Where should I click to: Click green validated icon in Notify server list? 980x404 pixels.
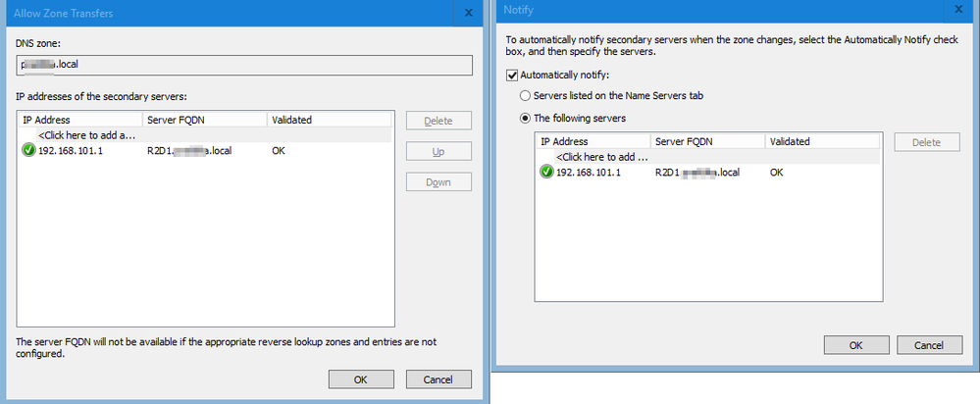pos(546,173)
